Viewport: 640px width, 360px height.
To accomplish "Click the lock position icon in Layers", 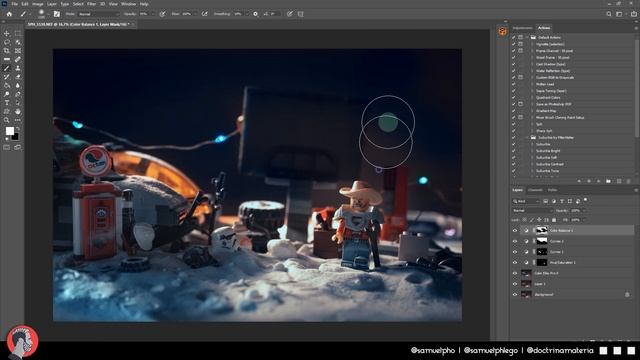I will click(539, 220).
